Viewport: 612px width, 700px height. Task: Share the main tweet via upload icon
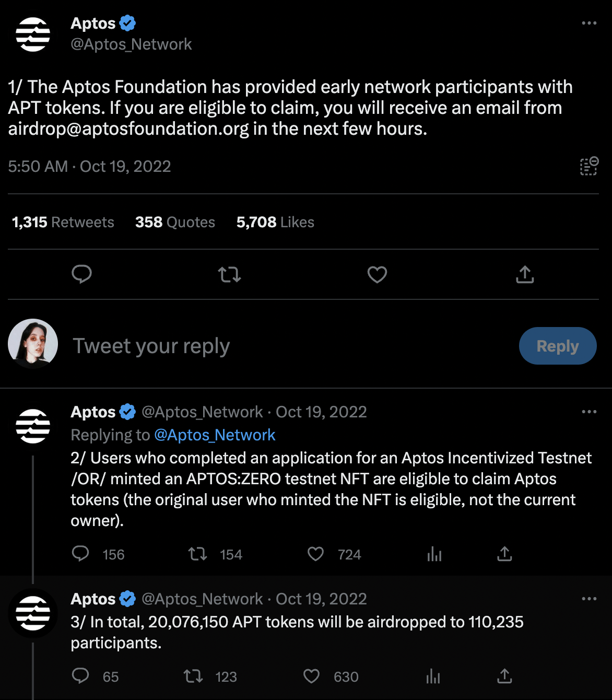pyautogui.click(x=525, y=274)
